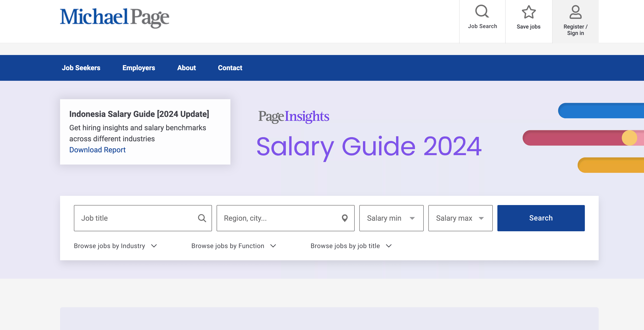Click inside the Job title input field
The image size is (644, 330).
(x=130, y=218)
